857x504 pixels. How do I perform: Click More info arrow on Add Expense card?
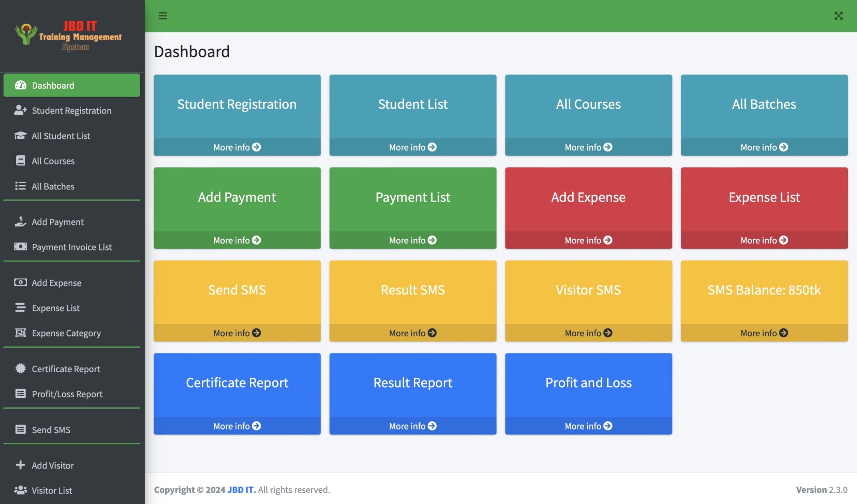pyautogui.click(x=608, y=240)
